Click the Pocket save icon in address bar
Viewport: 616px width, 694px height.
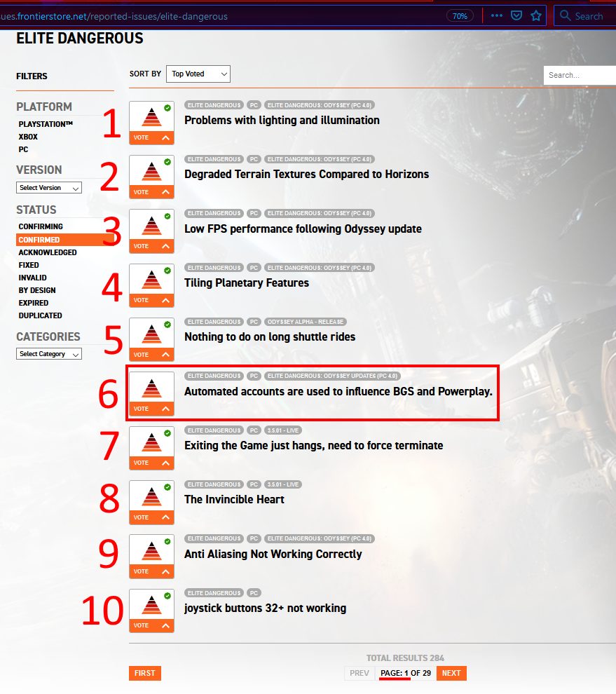tap(516, 16)
